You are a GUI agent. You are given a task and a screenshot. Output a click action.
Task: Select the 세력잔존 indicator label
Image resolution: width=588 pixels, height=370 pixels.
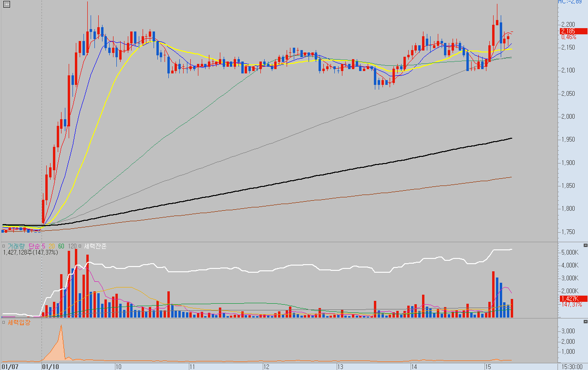(x=95, y=246)
